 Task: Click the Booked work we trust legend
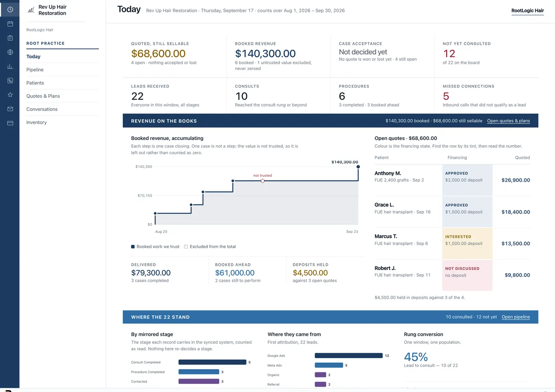(155, 247)
